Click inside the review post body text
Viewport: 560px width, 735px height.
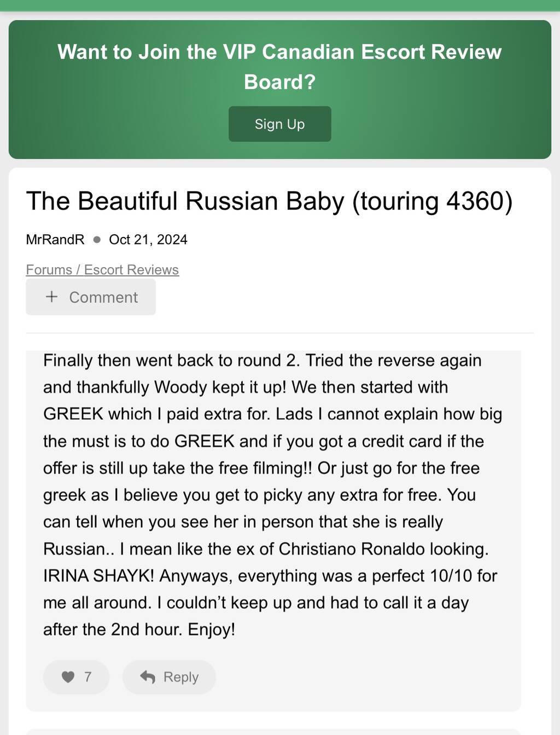point(272,495)
